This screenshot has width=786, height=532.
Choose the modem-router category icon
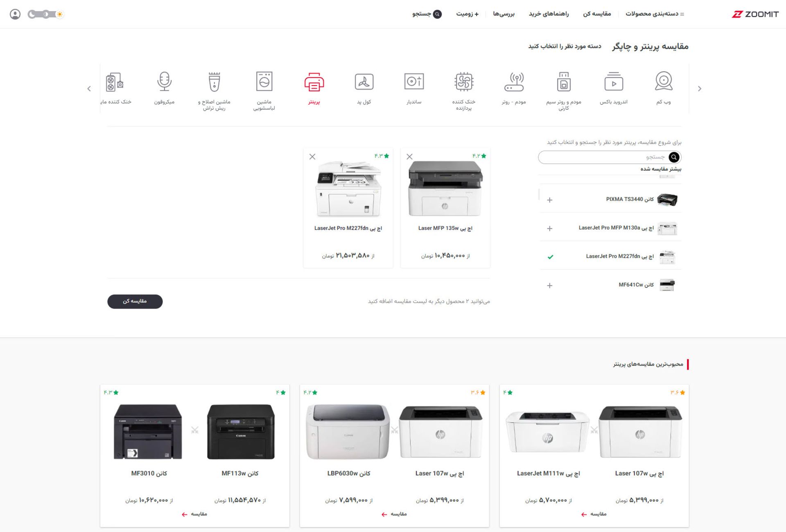click(513, 82)
